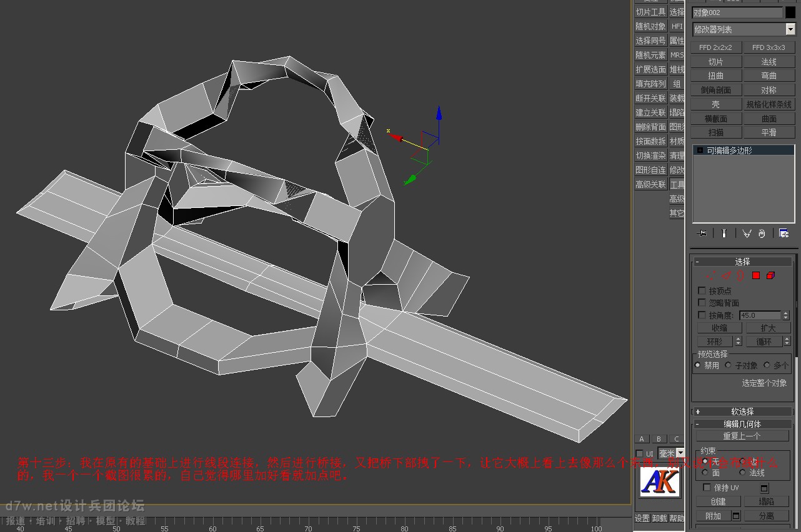
Task: Click 卸载 at panel bottom
Action: click(x=660, y=518)
